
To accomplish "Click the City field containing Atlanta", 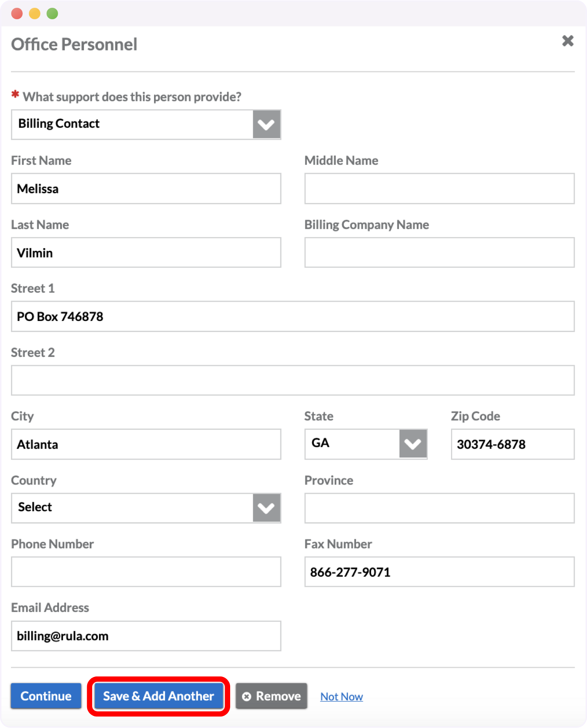I will click(146, 444).
